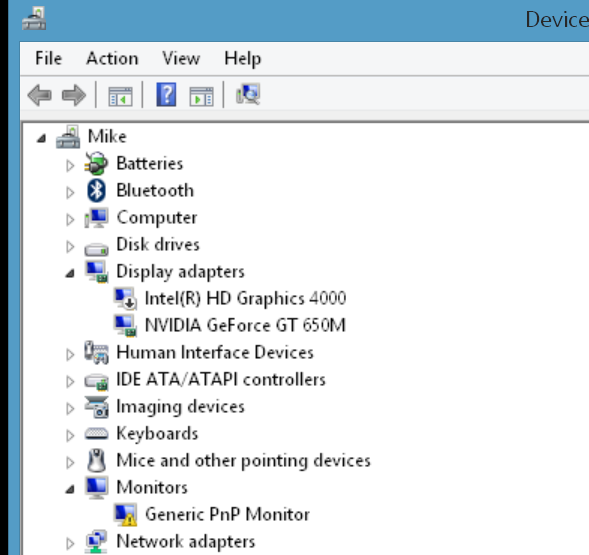Image resolution: width=589 pixels, height=555 pixels.
Task: Click the Intel(R) HD Graphics 4000 device icon
Action: (125, 299)
